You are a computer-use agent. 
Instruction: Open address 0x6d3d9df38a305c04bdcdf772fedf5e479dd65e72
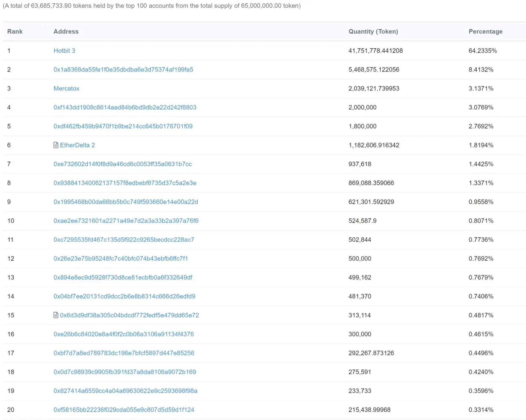130,315
